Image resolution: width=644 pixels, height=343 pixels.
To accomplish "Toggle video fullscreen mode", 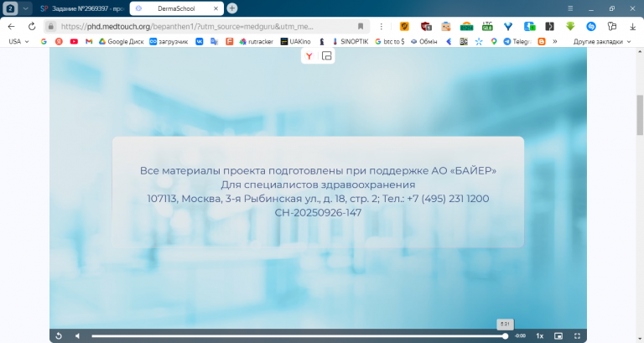I will [x=577, y=336].
